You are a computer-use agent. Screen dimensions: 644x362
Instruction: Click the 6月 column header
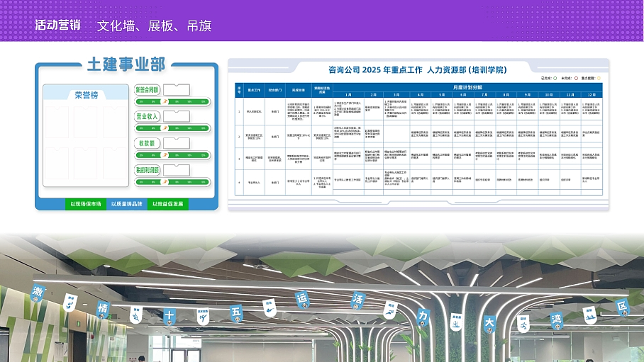click(463, 95)
